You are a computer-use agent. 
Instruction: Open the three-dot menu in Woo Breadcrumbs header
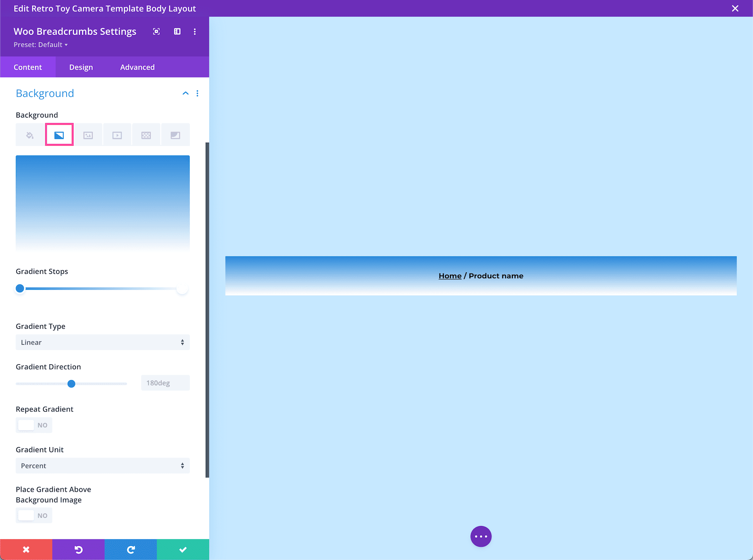[x=195, y=31]
